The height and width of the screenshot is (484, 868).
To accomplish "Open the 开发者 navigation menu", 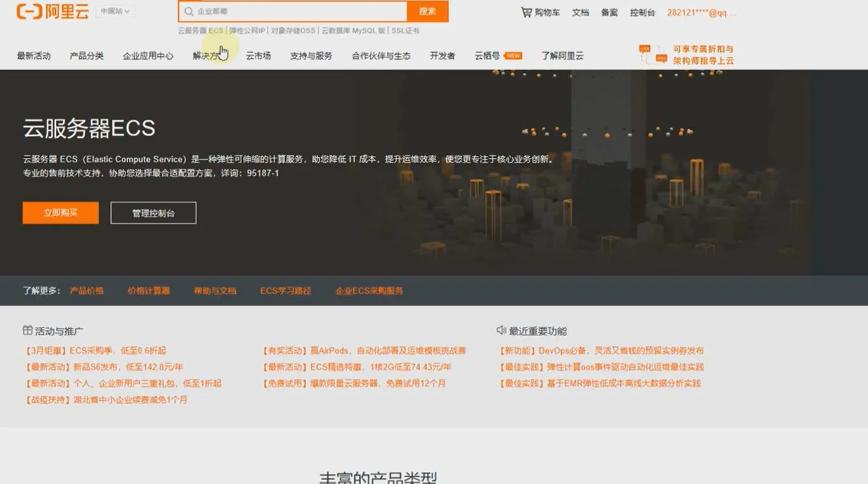I will click(443, 56).
